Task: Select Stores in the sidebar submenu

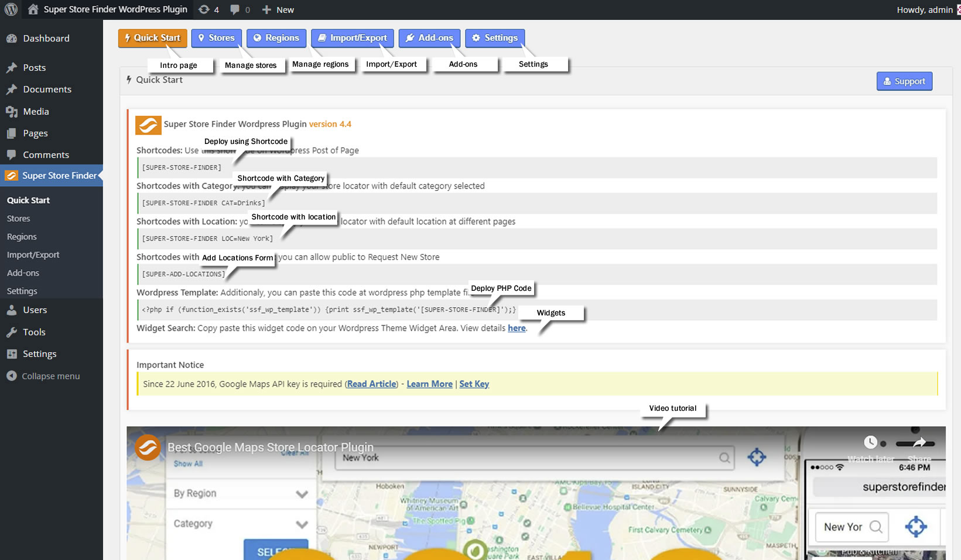Action: (x=19, y=219)
